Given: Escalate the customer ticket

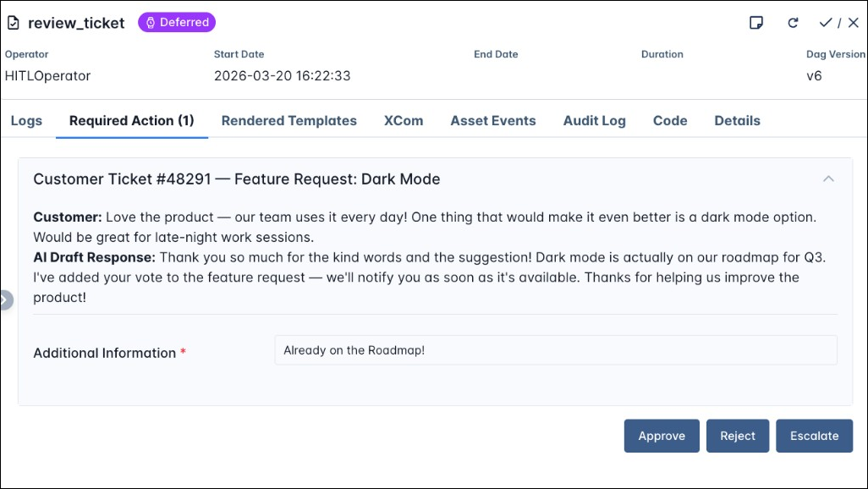Looking at the screenshot, I should (814, 436).
